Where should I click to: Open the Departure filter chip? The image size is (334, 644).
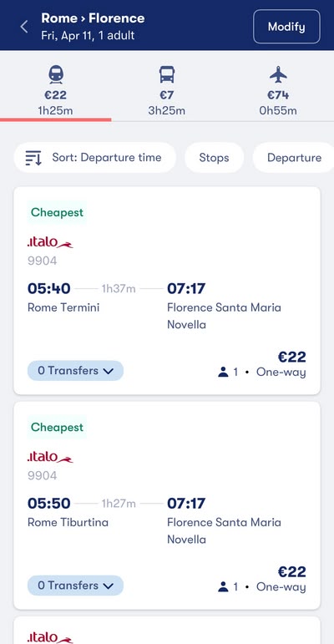tap(294, 158)
